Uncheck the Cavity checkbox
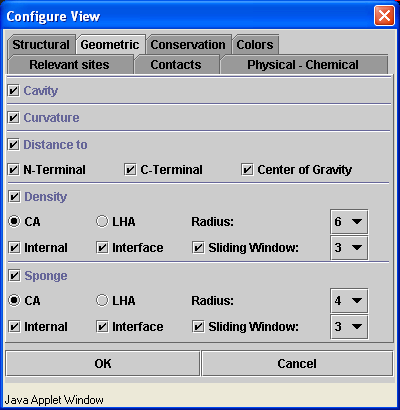Image resolution: width=400 pixels, height=410 pixels. click(x=14, y=91)
